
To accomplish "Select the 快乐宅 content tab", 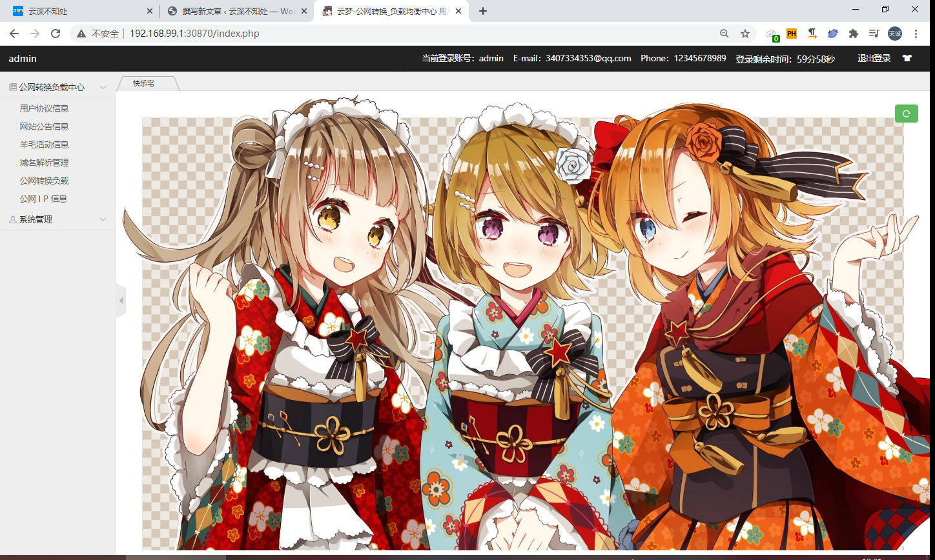I will (144, 84).
